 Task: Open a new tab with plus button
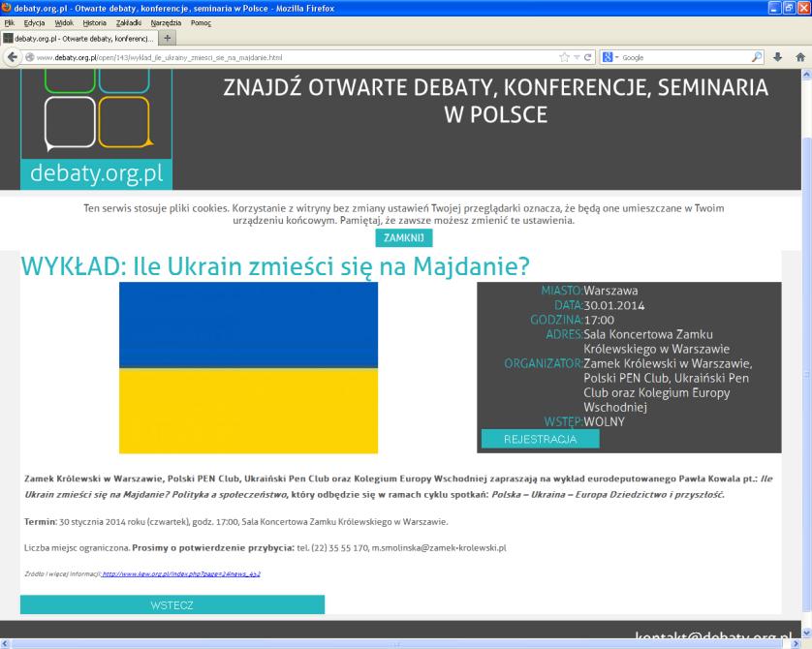(168, 38)
